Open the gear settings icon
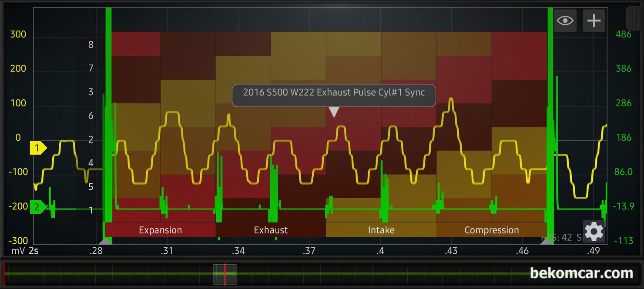The image size is (644, 289). click(x=594, y=232)
